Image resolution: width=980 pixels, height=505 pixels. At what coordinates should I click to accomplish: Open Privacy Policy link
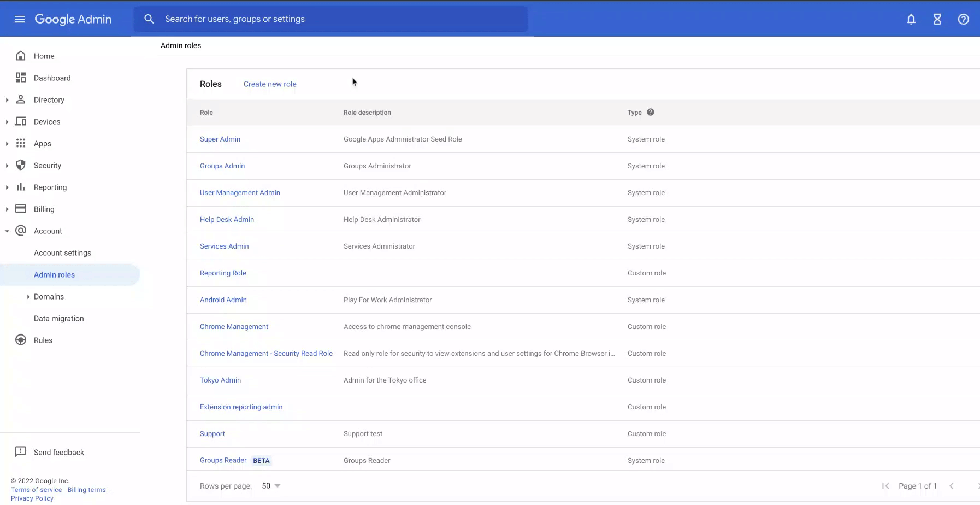[32, 498]
